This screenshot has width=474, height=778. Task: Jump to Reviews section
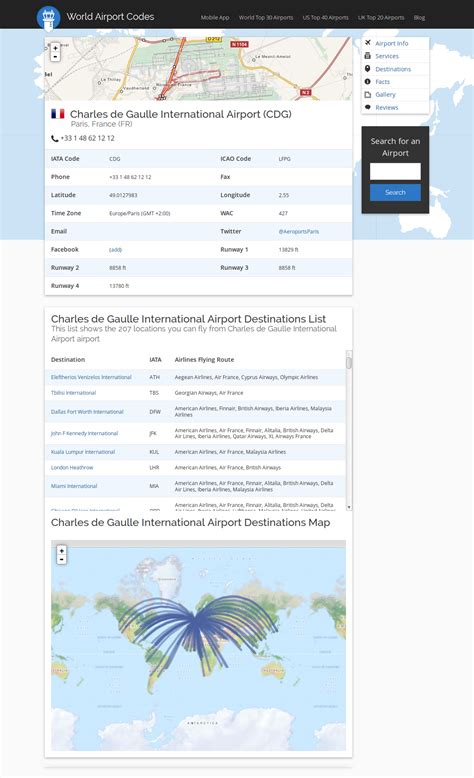point(387,108)
